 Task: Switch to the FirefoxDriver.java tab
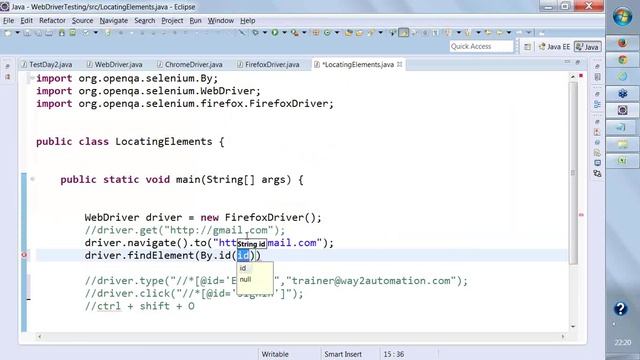point(269,64)
